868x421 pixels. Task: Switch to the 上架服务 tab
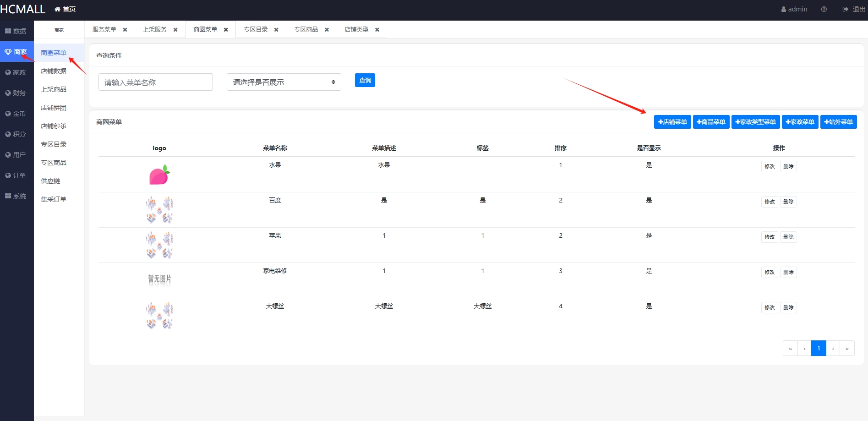tap(155, 29)
